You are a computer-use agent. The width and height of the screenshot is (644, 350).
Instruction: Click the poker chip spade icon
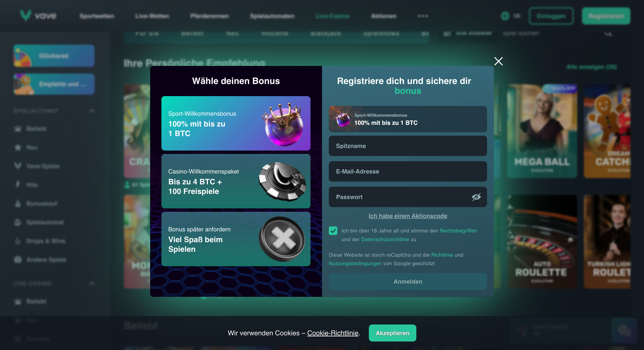click(x=282, y=182)
